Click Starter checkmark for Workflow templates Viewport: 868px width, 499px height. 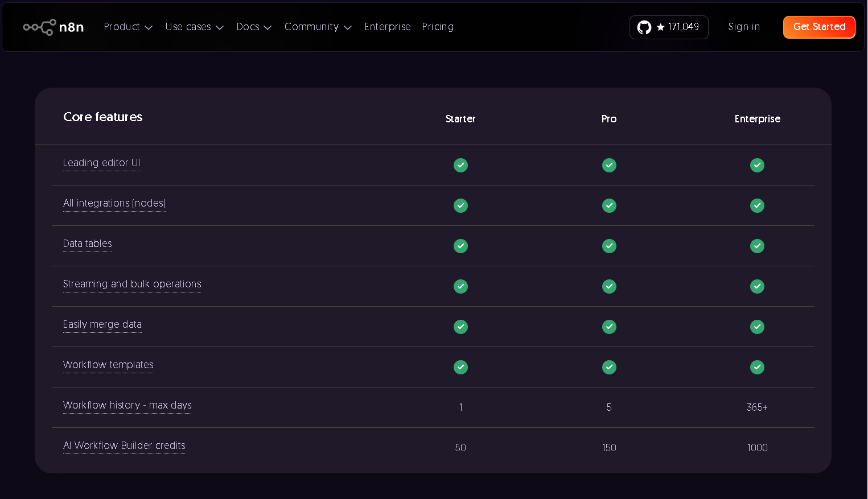coord(460,367)
